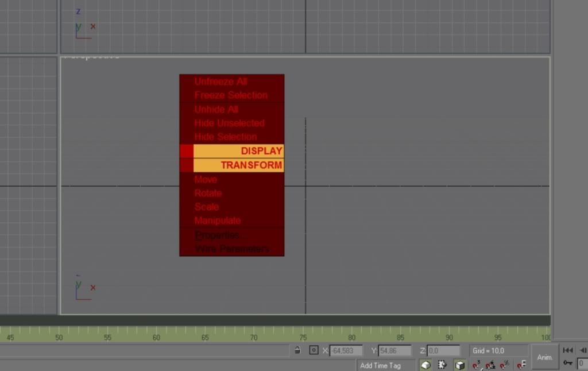The image size is (588, 371).
Task: Choose Unhide All in the menu
Action: [x=232, y=109]
